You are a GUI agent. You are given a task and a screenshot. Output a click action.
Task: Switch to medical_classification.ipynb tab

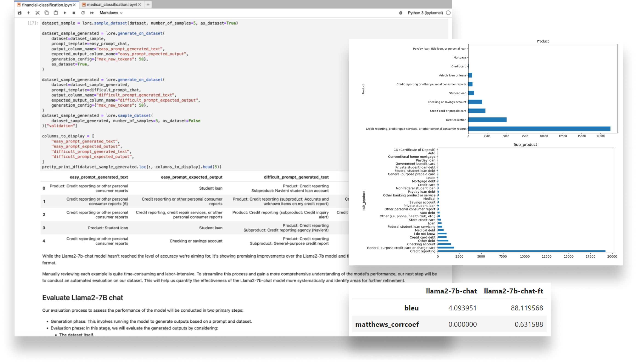click(112, 5)
